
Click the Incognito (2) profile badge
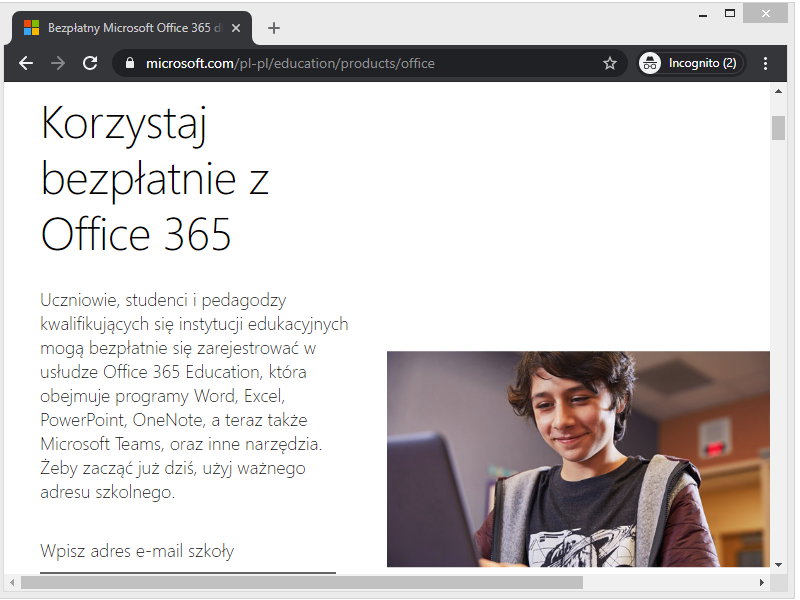pos(691,62)
